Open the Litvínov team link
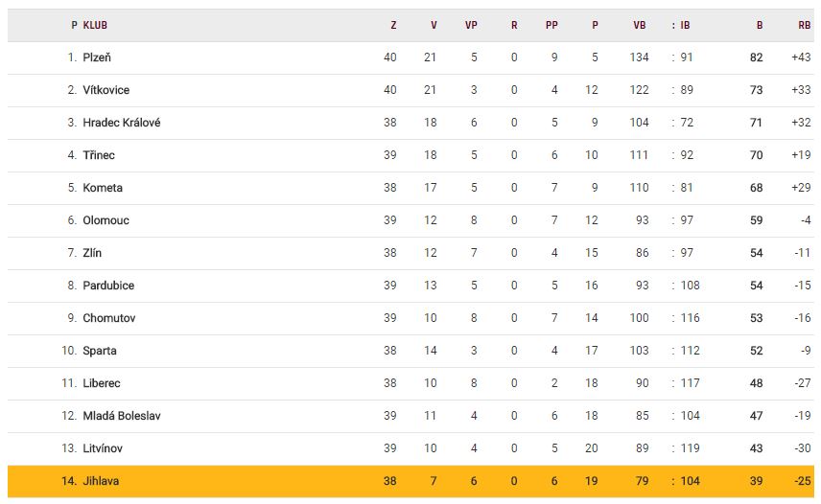Viewport: 821px width, 504px height. coord(103,448)
